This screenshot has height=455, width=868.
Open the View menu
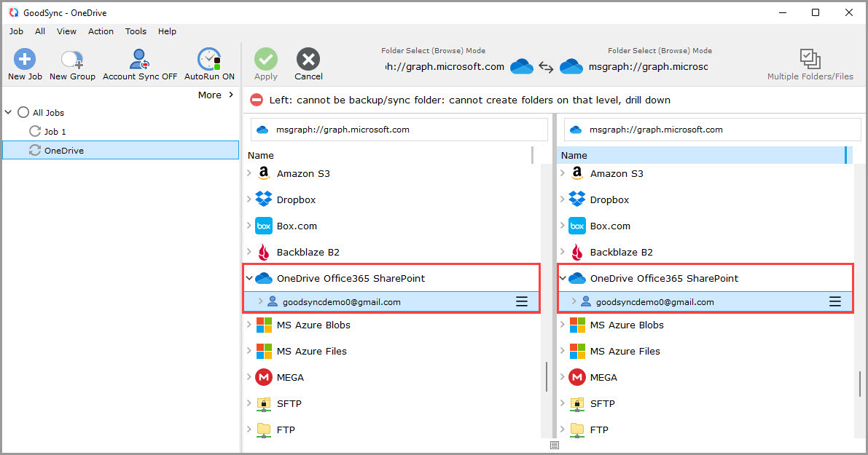pyautogui.click(x=66, y=31)
